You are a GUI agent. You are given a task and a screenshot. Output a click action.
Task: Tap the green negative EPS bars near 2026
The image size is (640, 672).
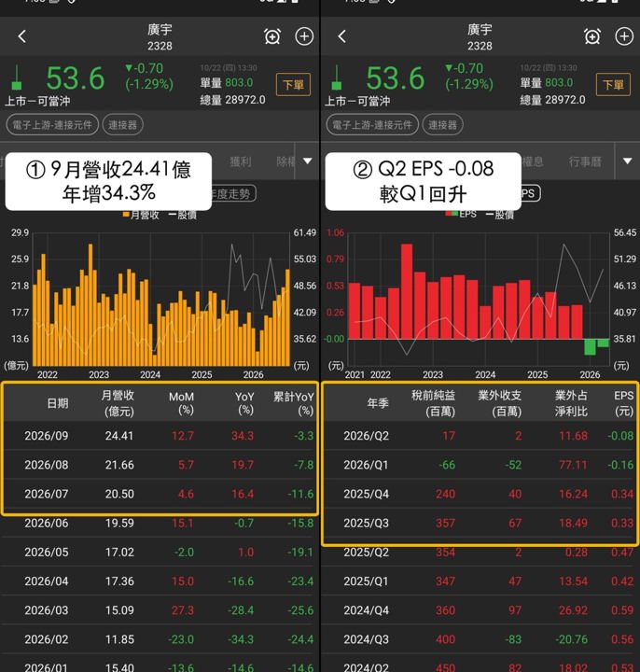596,346
